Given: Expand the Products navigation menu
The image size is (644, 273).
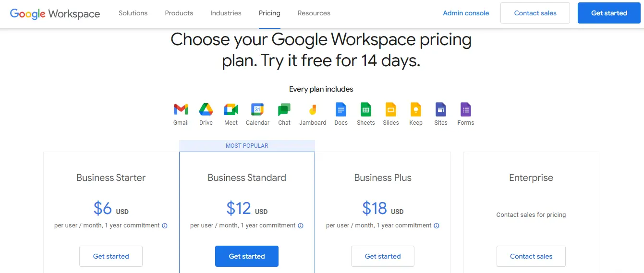Looking at the screenshot, I should click(x=179, y=13).
